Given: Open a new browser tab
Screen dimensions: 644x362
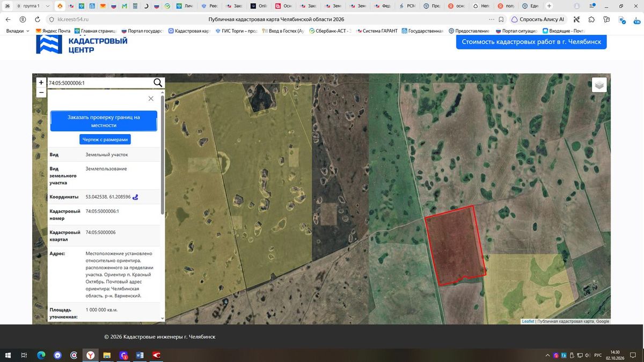Looking at the screenshot, I should pyautogui.click(x=548, y=6).
